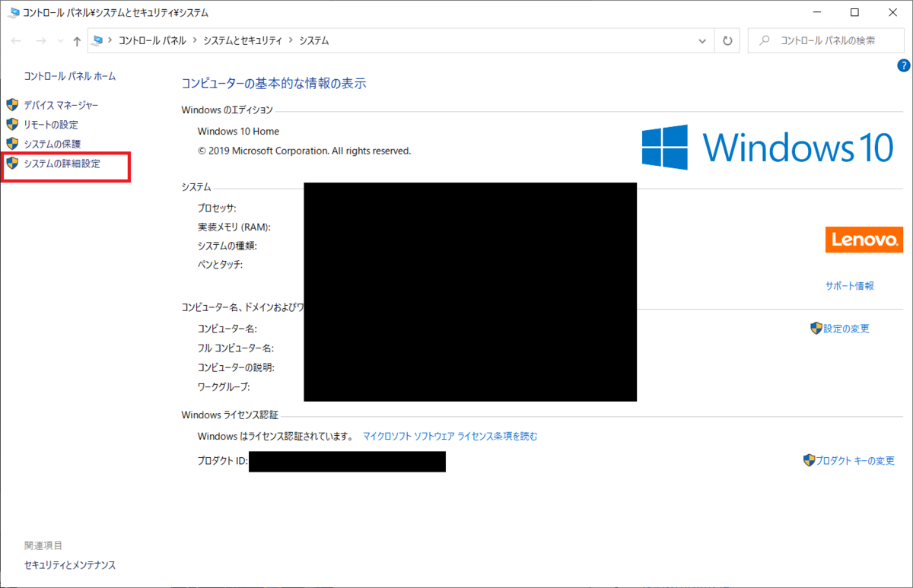Click the Windows 10 Home edition text
This screenshot has height=588, width=913.
tap(238, 132)
